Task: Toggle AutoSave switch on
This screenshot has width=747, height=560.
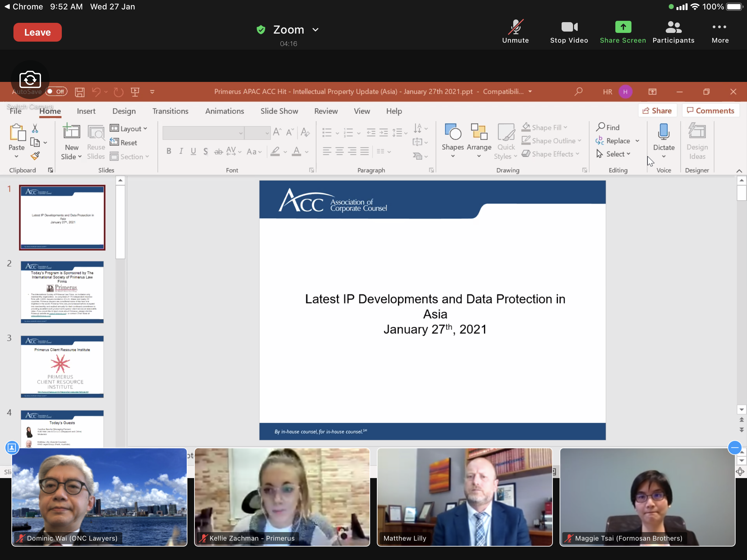Action: tap(56, 91)
